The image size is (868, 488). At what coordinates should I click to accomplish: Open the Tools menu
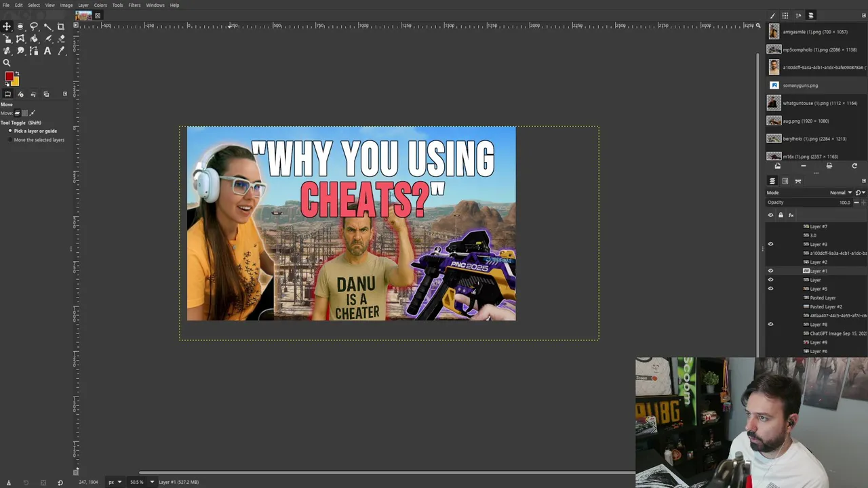[118, 5]
